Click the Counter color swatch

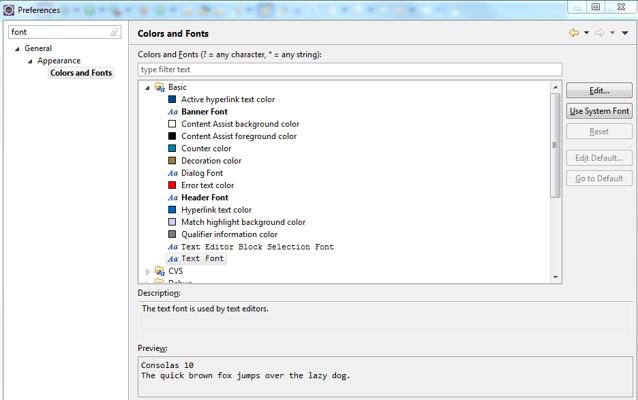coord(172,149)
